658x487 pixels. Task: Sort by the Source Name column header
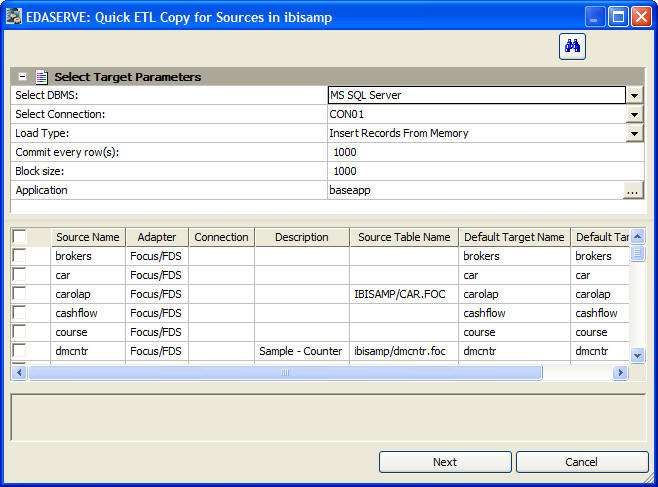[88, 237]
